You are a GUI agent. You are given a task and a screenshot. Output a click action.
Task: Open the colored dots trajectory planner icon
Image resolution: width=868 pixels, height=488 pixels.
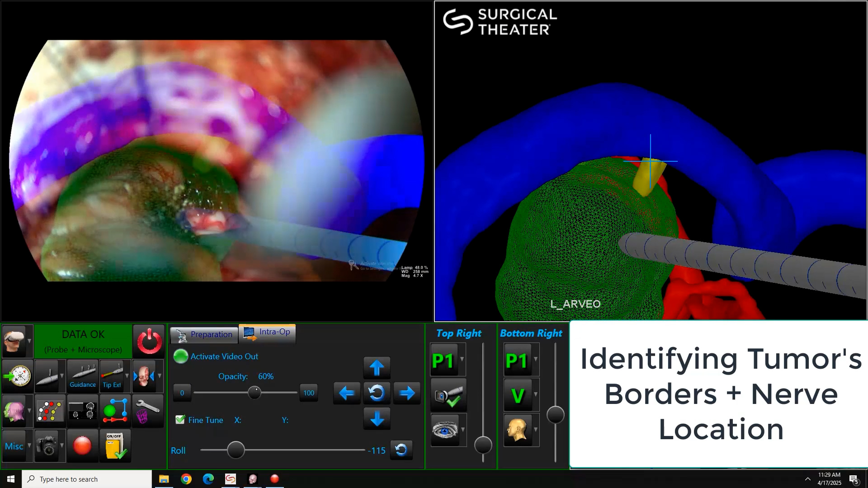(x=50, y=411)
